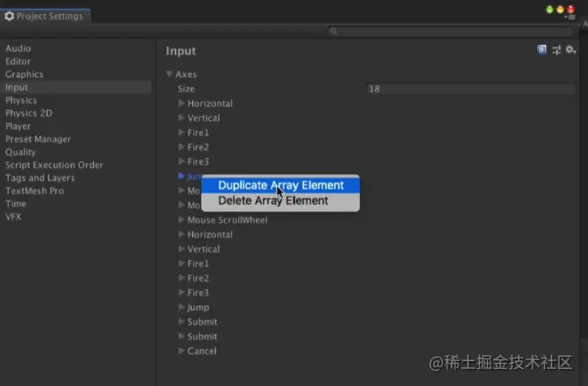
Task: Expand the Cancel axis entry
Action: 181,351
